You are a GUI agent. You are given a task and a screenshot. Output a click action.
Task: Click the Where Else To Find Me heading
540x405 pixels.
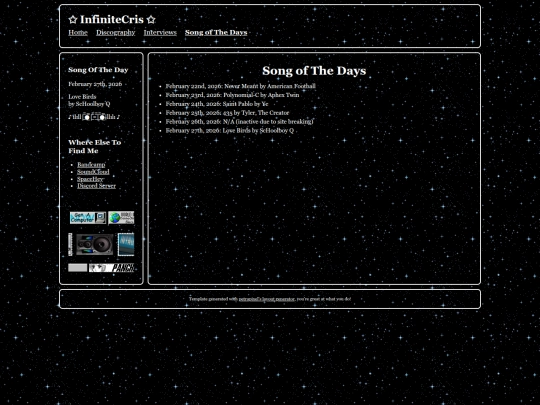(95, 147)
